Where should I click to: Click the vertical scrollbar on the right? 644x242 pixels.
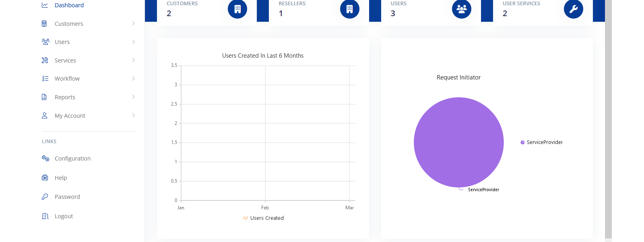click(608, 121)
